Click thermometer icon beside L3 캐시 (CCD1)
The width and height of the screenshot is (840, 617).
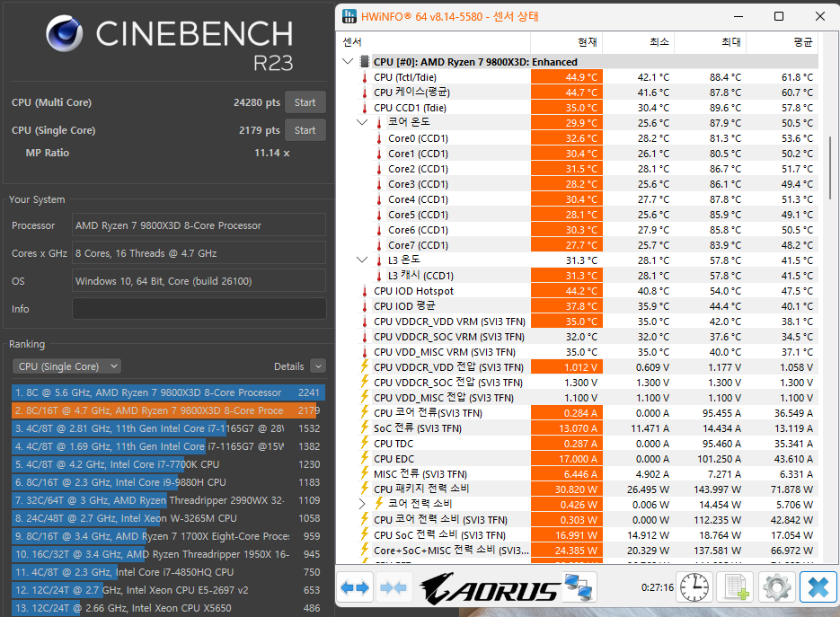tap(379, 276)
